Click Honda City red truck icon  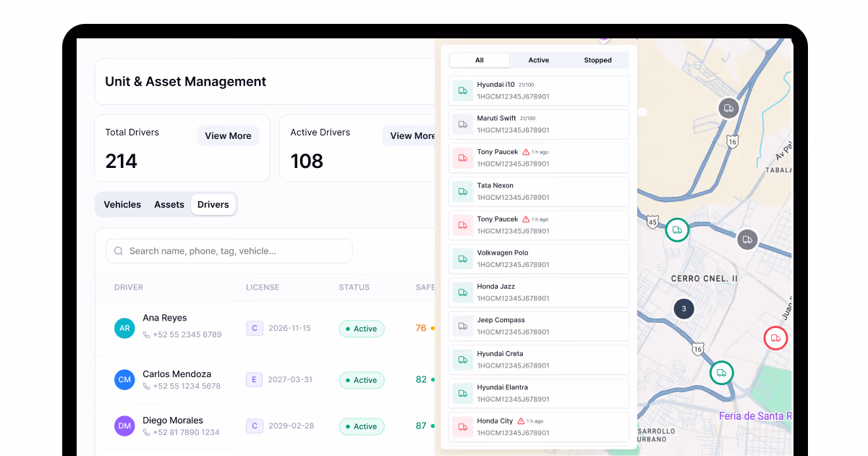(463, 427)
